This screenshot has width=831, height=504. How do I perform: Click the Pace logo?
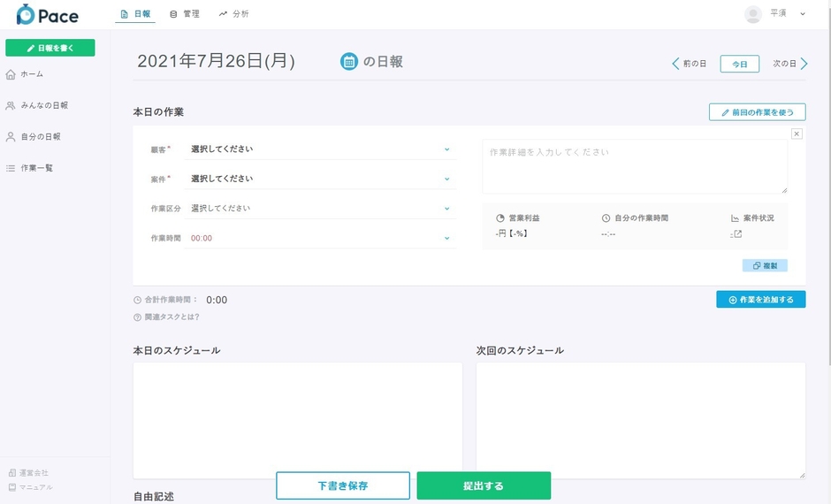(47, 15)
